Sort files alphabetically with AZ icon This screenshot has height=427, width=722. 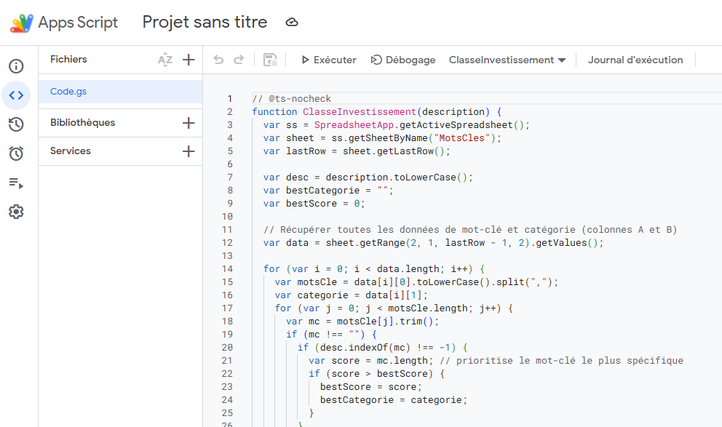(165, 60)
